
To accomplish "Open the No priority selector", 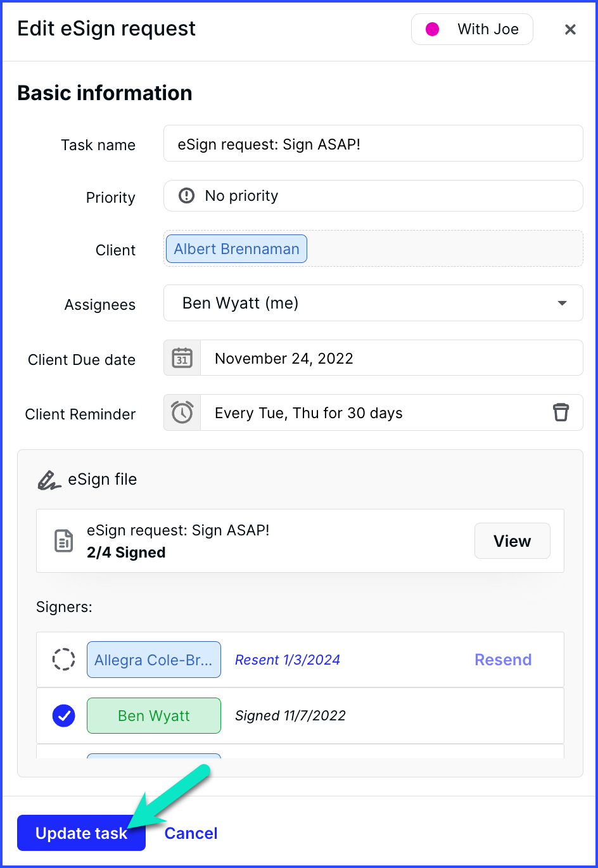I will [373, 196].
